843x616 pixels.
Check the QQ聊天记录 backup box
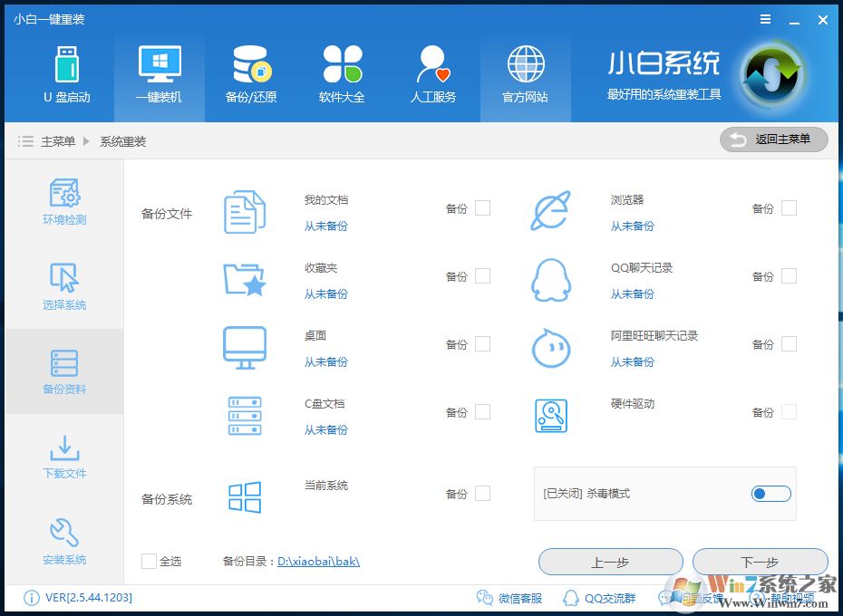click(789, 275)
